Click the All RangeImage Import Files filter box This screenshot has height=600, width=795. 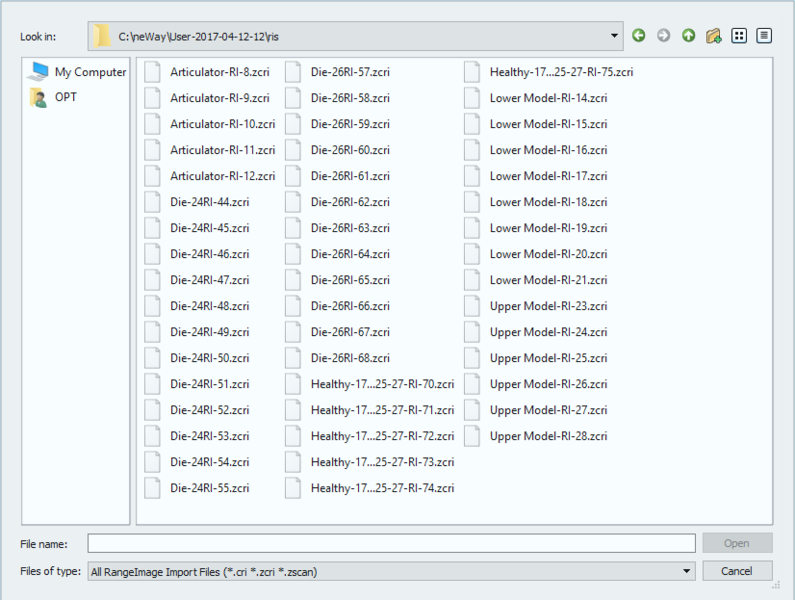coord(391,571)
